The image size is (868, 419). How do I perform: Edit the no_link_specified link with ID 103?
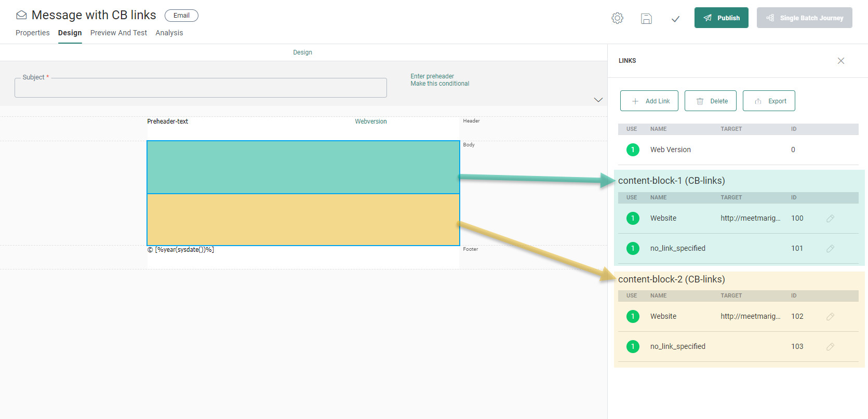830,347
